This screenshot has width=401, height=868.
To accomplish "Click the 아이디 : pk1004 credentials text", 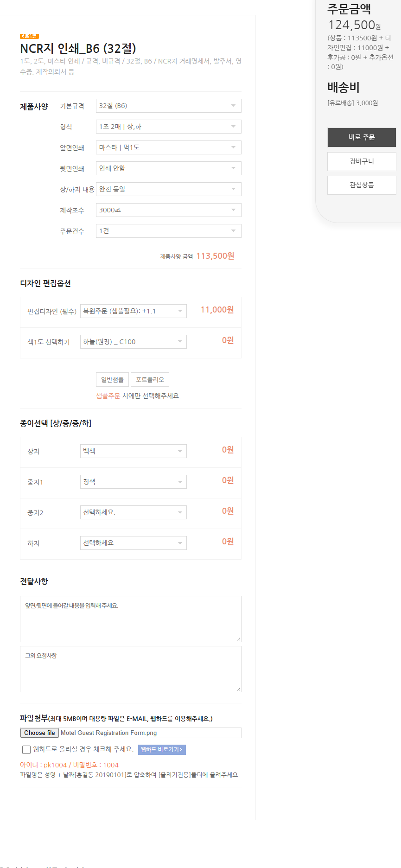I will [x=69, y=765].
